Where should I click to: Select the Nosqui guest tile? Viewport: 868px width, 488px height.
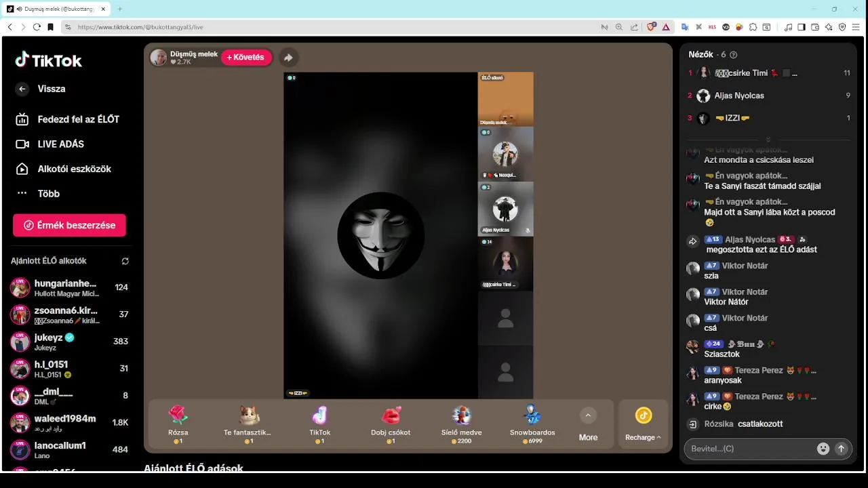click(505, 154)
